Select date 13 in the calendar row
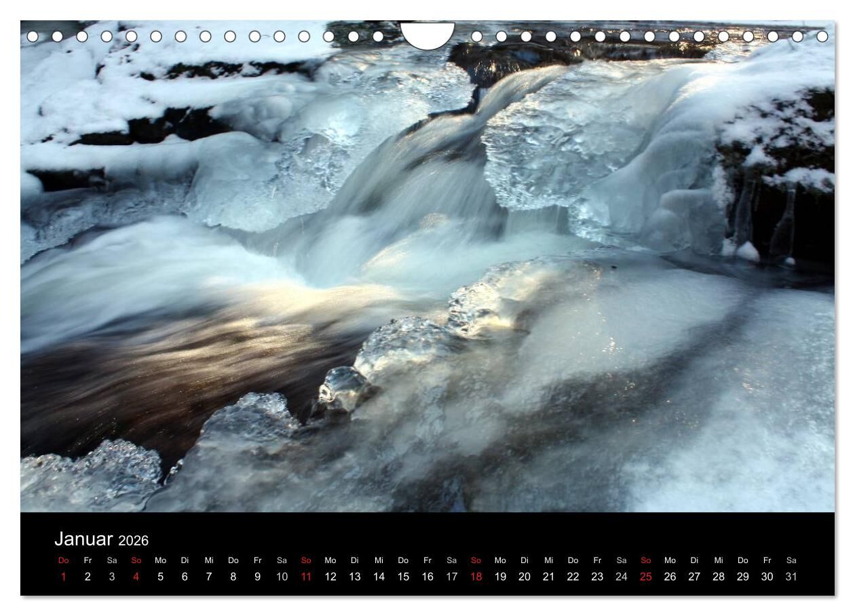Image resolution: width=855 pixels, height=616 pixels. (x=355, y=577)
